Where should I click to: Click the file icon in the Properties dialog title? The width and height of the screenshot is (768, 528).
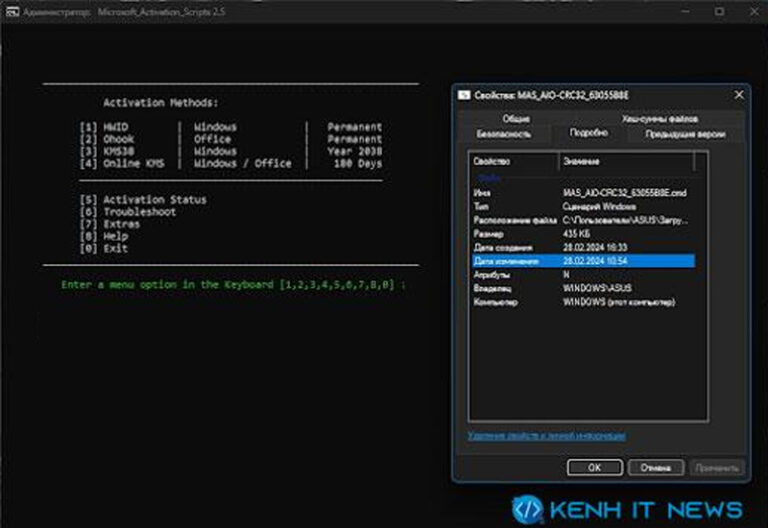pos(464,95)
